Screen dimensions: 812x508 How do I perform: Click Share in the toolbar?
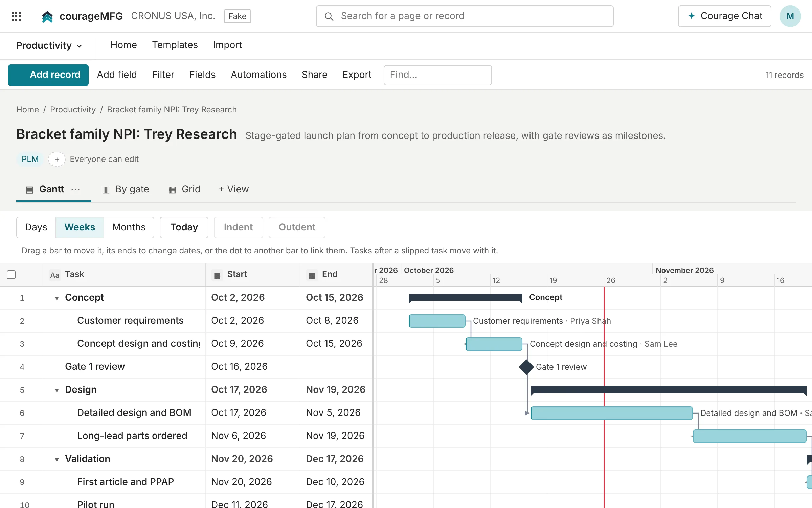314,75
